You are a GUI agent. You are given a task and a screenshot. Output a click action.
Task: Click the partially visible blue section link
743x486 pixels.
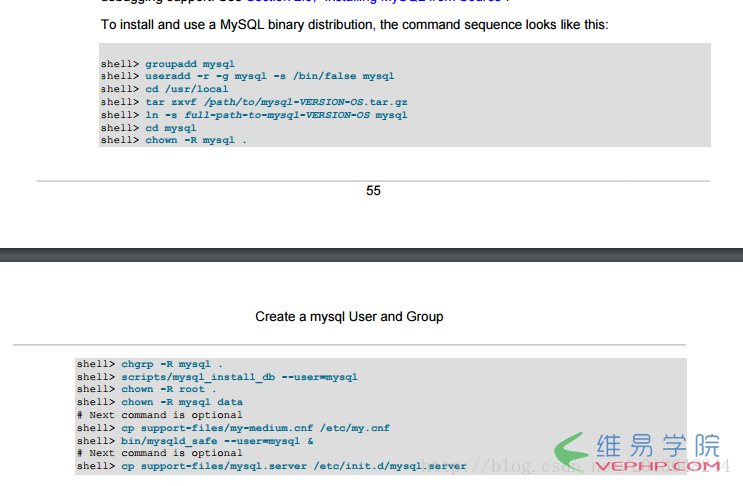[x=374, y=1]
